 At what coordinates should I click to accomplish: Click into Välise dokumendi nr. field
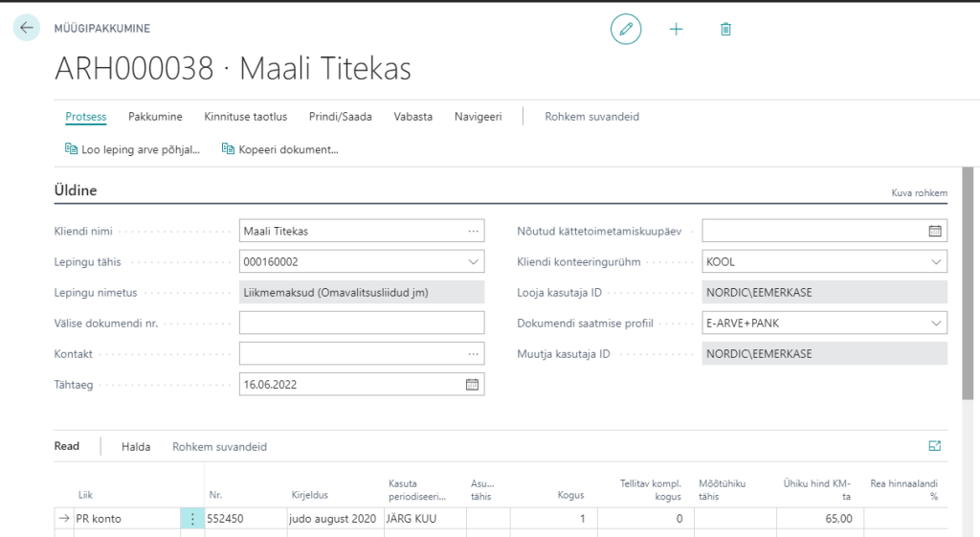coord(361,323)
